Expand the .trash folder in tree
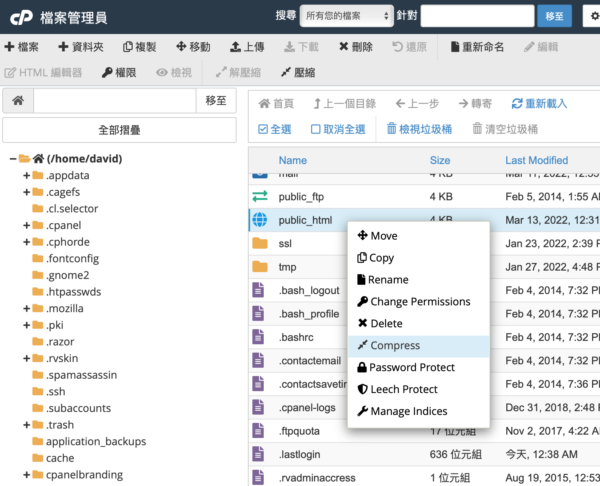 (x=26, y=425)
